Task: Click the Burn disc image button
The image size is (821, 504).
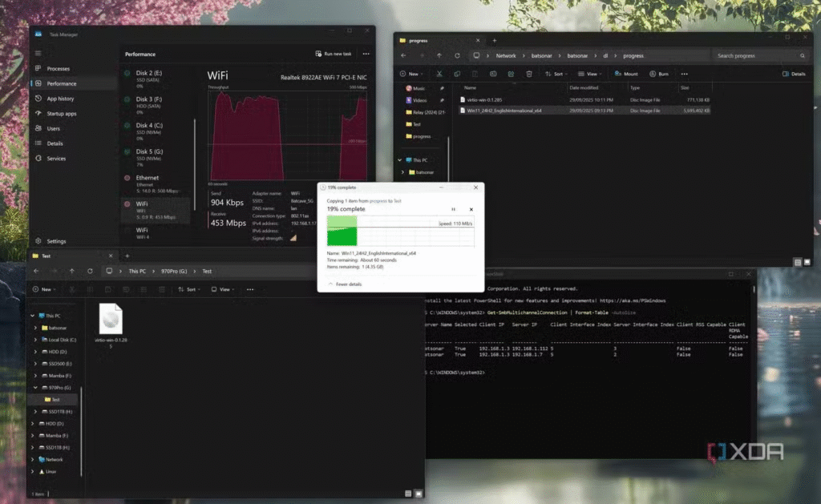Action: click(x=659, y=74)
